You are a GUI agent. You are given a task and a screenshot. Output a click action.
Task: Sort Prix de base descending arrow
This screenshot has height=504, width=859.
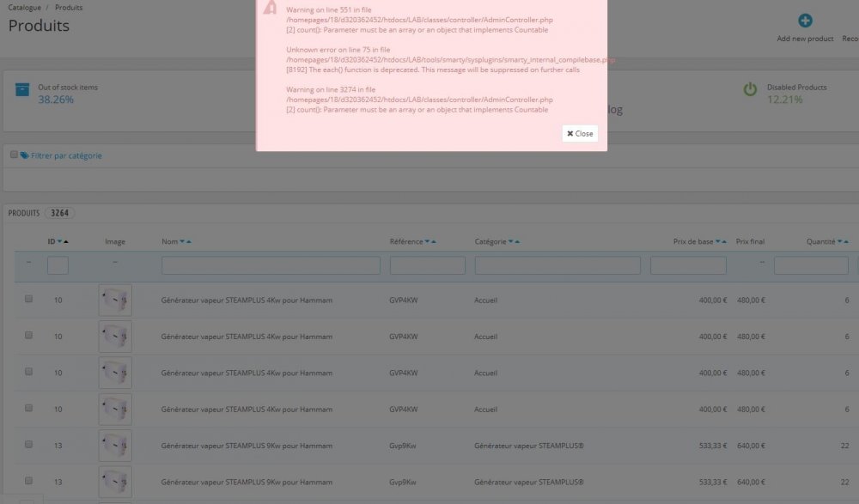tap(717, 241)
